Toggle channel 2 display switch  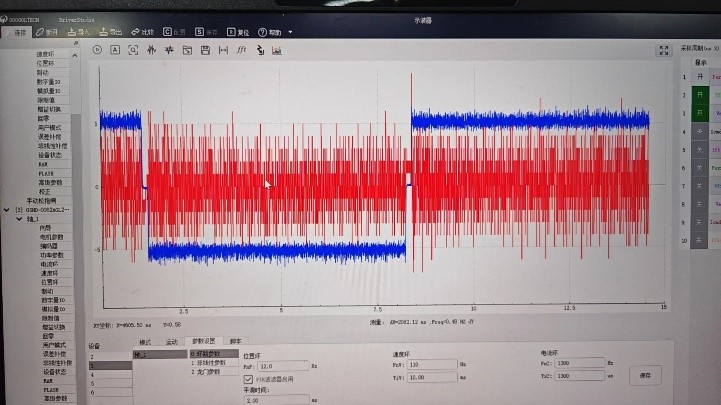point(700,94)
